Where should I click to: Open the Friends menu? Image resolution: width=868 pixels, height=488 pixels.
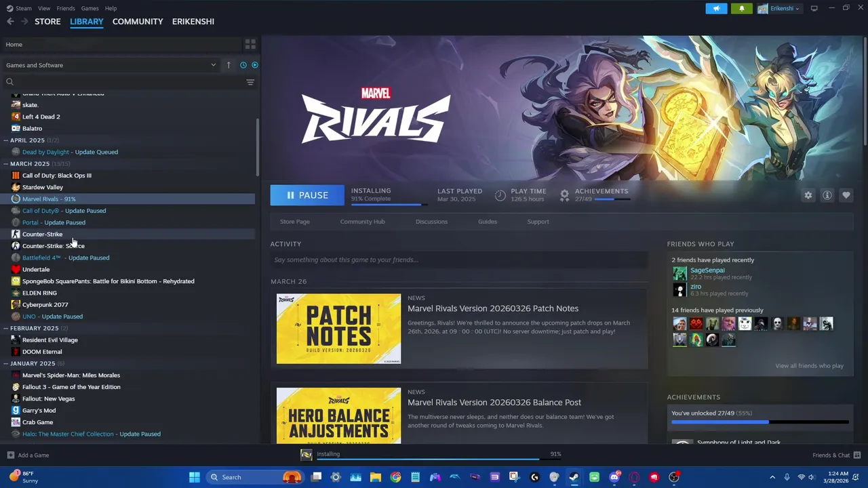point(66,8)
